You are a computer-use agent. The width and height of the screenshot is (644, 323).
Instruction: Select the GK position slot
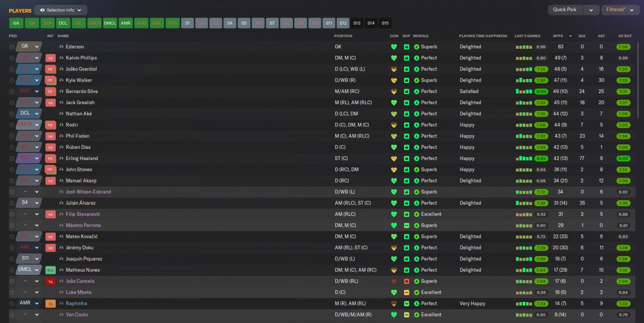pos(16,23)
